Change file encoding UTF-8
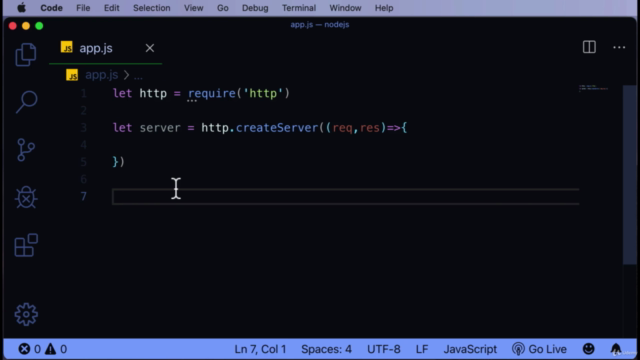Screen dimensions: 640x360 point(383,349)
